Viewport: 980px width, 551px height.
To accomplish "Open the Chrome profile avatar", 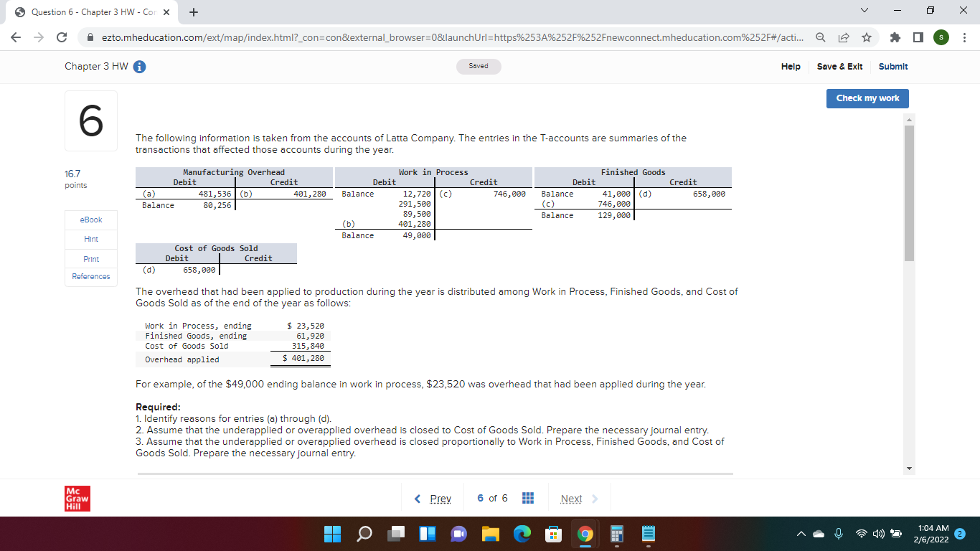I will pyautogui.click(x=943, y=37).
